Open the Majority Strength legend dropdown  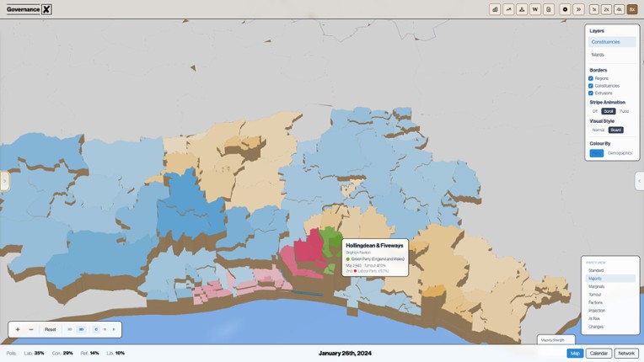pos(552,340)
